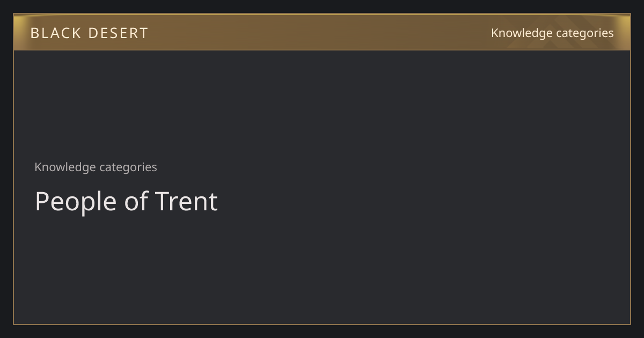Image resolution: width=644 pixels, height=338 pixels.
Task: Select the Knowledge categories breadcrumb above the title
Action: pos(96,167)
